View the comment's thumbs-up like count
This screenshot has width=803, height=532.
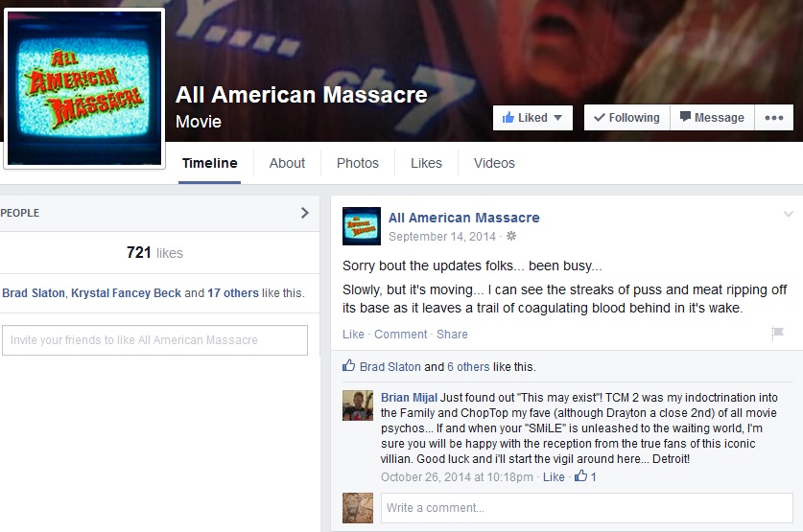click(x=585, y=476)
